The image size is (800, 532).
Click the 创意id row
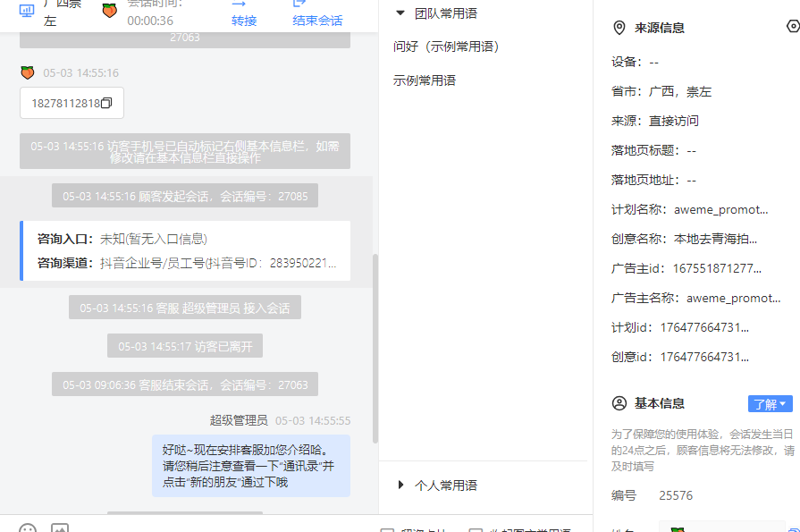(680, 357)
